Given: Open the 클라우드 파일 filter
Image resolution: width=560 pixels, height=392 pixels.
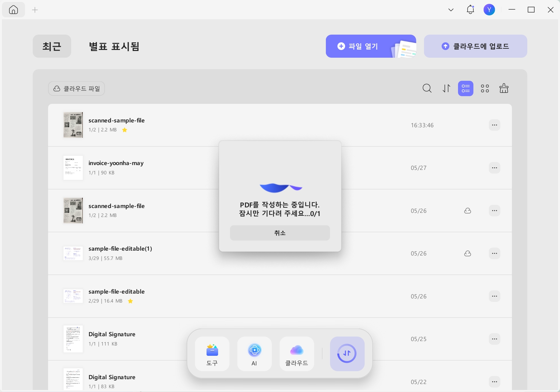Looking at the screenshot, I should (x=77, y=88).
